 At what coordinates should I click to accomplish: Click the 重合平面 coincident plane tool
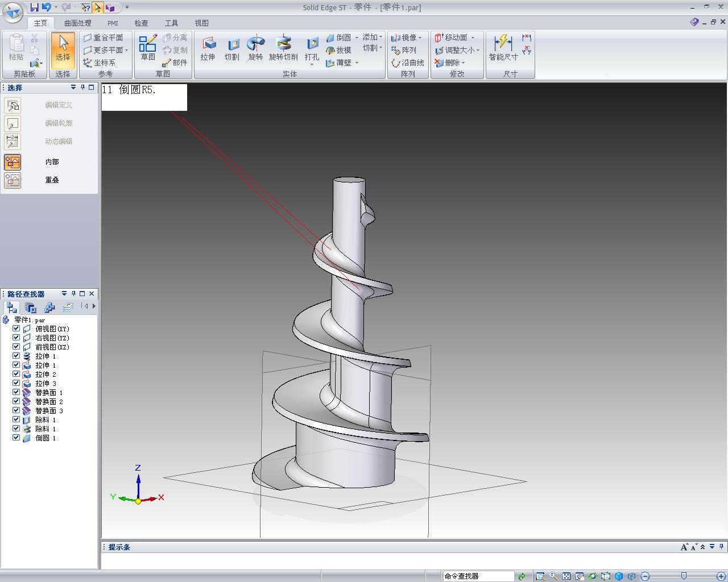104,38
